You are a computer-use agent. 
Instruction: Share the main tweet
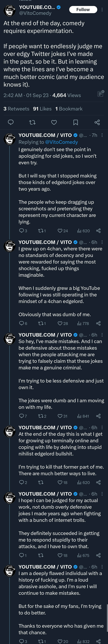(x=97, y=122)
